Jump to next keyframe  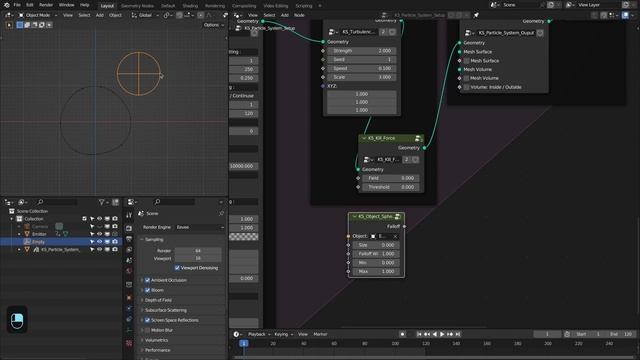pyautogui.click(x=450, y=334)
